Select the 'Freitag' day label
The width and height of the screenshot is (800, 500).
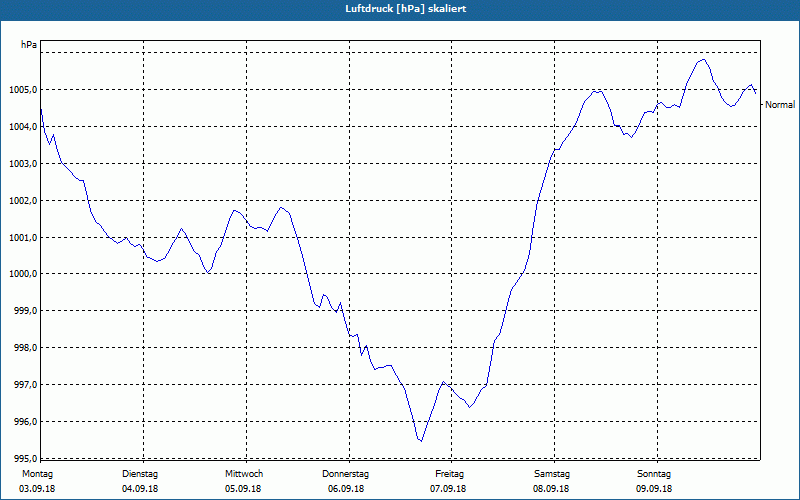tap(449, 474)
